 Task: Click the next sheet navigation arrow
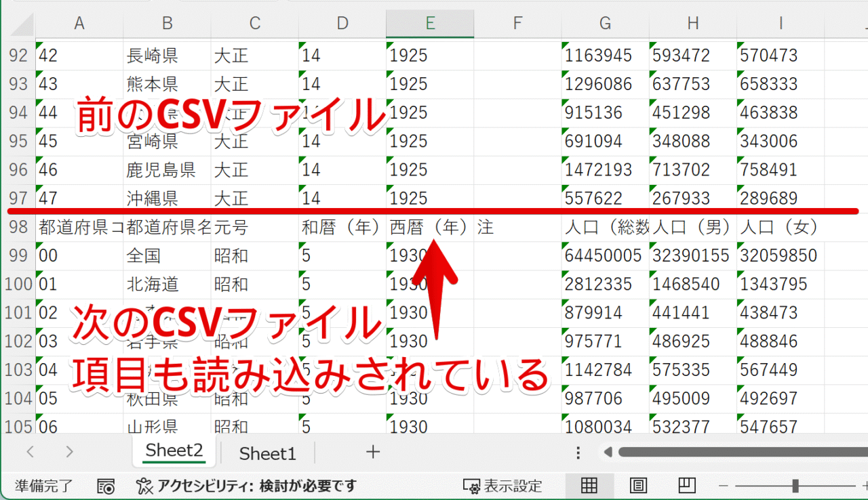(x=70, y=451)
